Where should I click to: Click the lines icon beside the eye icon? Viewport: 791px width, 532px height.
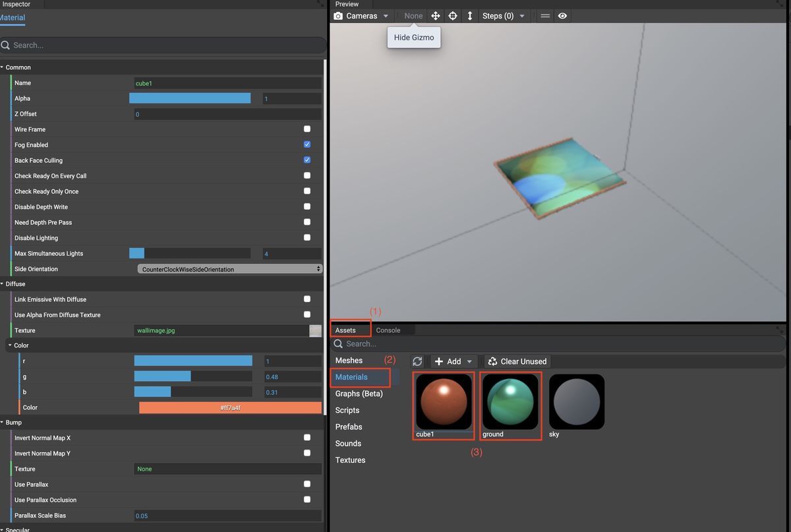[544, 15]
